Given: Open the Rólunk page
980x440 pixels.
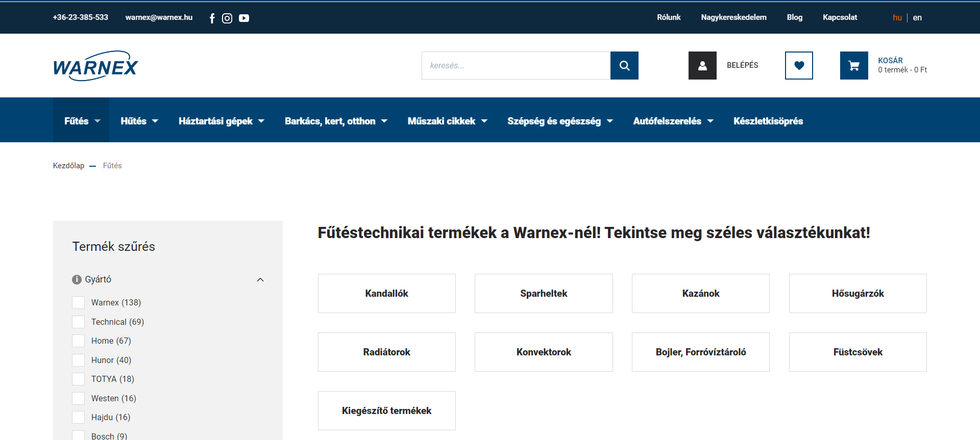Looking at the screenshot, I should click(669, 17).
